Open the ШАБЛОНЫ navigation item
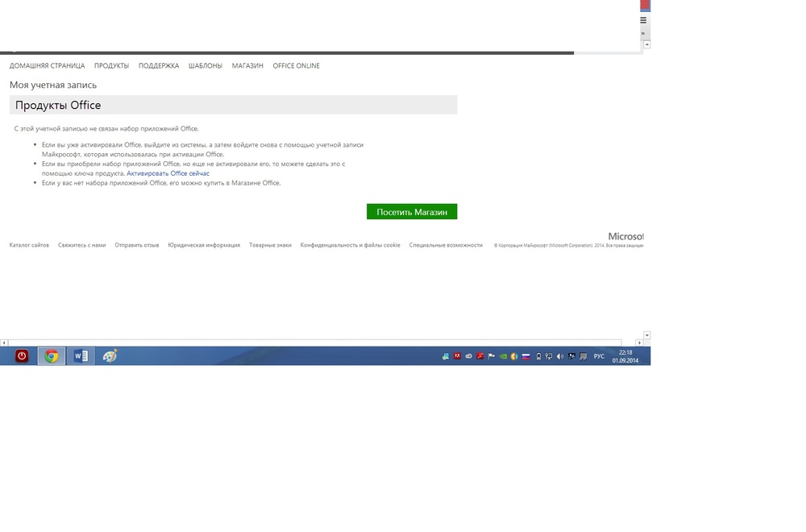The width and height of the screenshot is (806, 532). (x=206, y=66)
